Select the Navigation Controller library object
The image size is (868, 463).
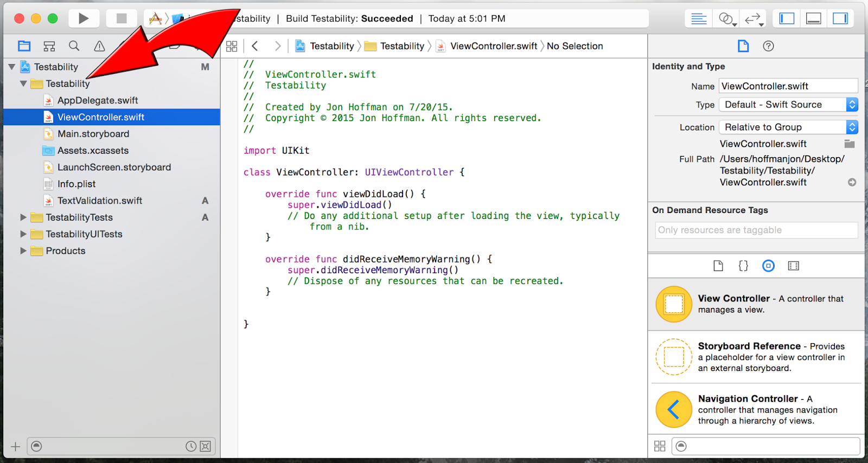coord(756,409)
